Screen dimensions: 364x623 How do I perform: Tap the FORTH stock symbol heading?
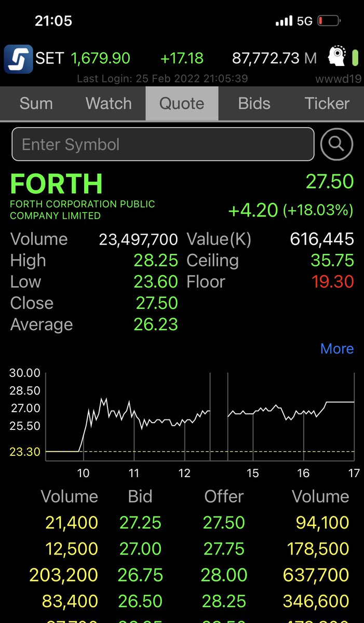point(56,184)
